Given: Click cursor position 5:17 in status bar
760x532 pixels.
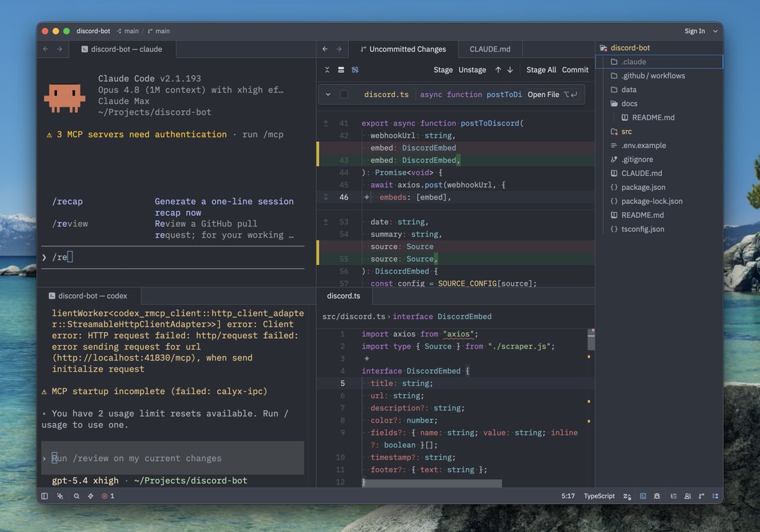Looking at the screenshot, I should (x=568, y=496).
